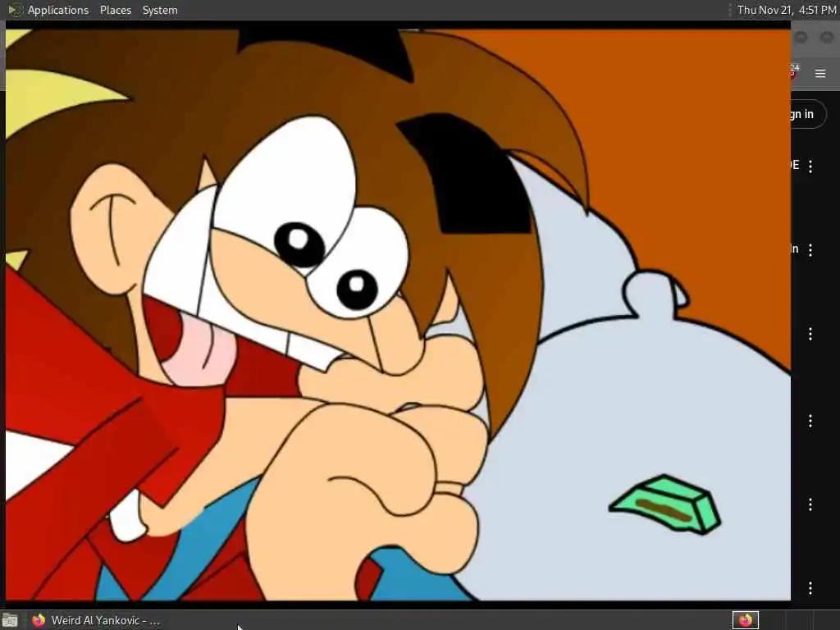Click the extension icon with 24 badge
The image size is (840, 630).
pos(793,71)
